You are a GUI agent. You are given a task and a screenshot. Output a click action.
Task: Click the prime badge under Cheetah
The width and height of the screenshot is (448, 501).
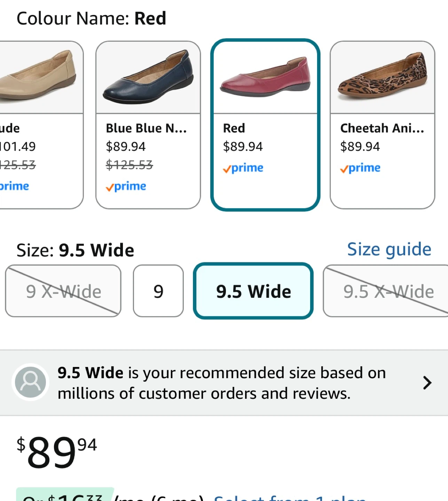pos(360,168)
